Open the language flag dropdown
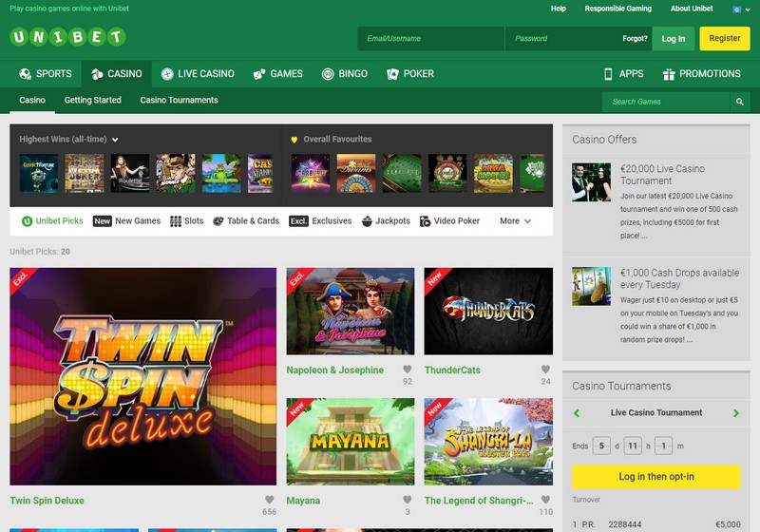This screenshot has width=760, height=532. pyautogui.click(x=742, y=9)
